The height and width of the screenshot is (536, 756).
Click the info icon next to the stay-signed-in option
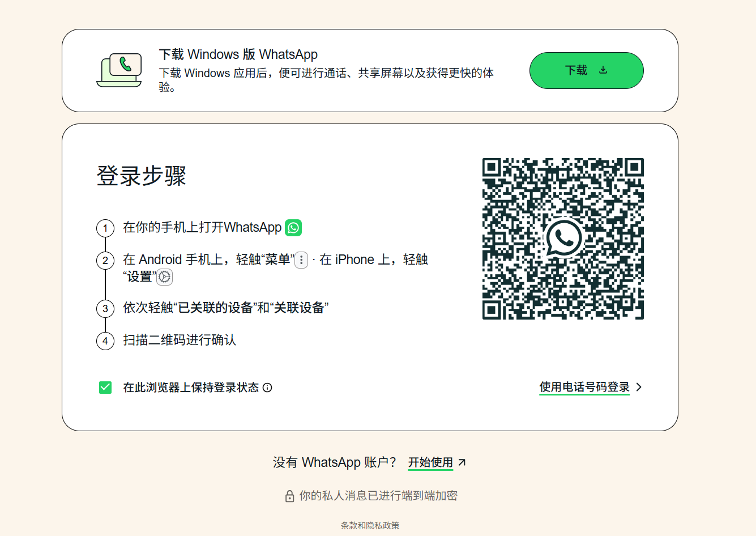coord(268,388)
